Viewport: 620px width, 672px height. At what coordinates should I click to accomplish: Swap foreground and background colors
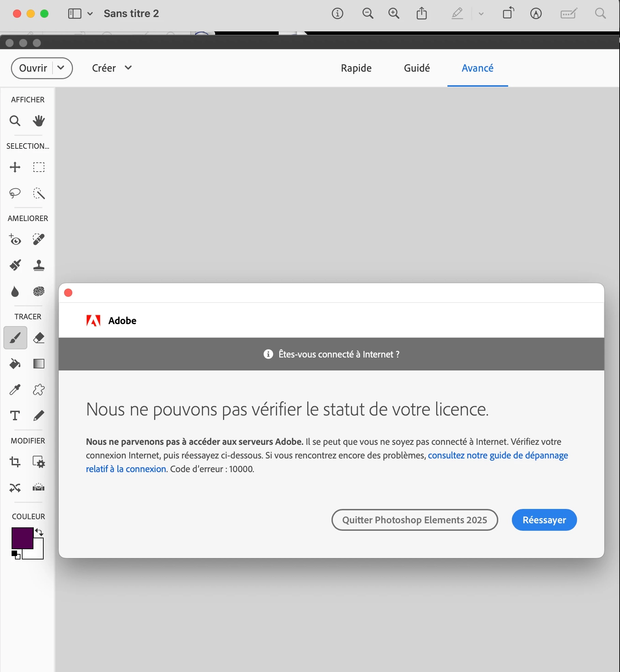pyautogui.click(x=39, y=532)
